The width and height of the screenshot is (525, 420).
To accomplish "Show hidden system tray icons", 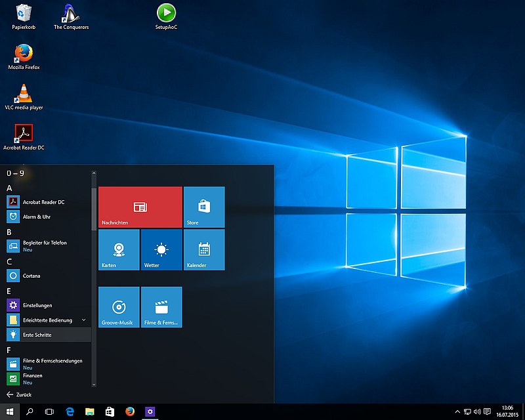I will (457, 411).
